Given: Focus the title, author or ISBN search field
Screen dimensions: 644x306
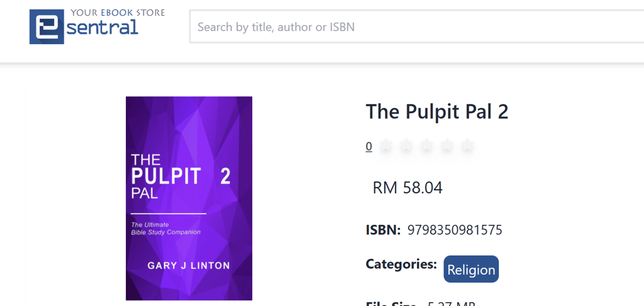Looking at the screenshot, I should 415,27.
